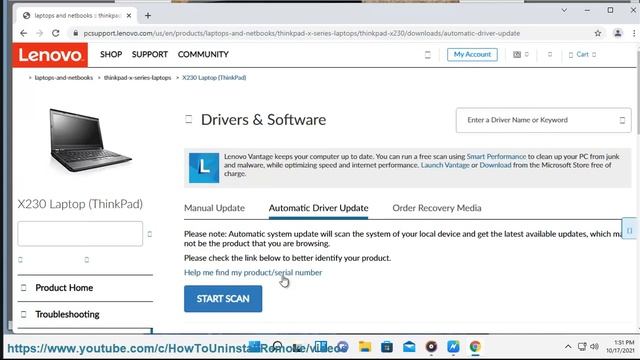The height and width of the screenshot is (360, 640).
Task: Click the Chrome icon in the taskbar
Action: click(475, 347)
